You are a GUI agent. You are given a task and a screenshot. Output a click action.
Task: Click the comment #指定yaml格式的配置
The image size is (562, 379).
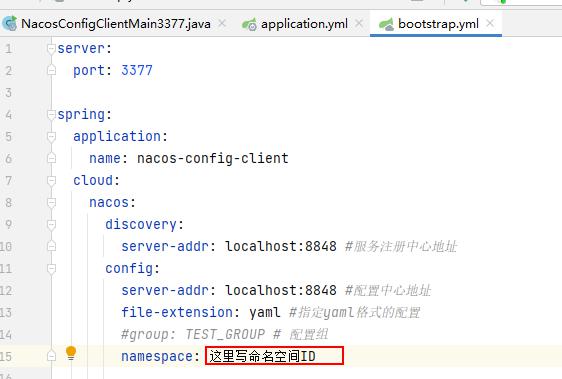354,312
